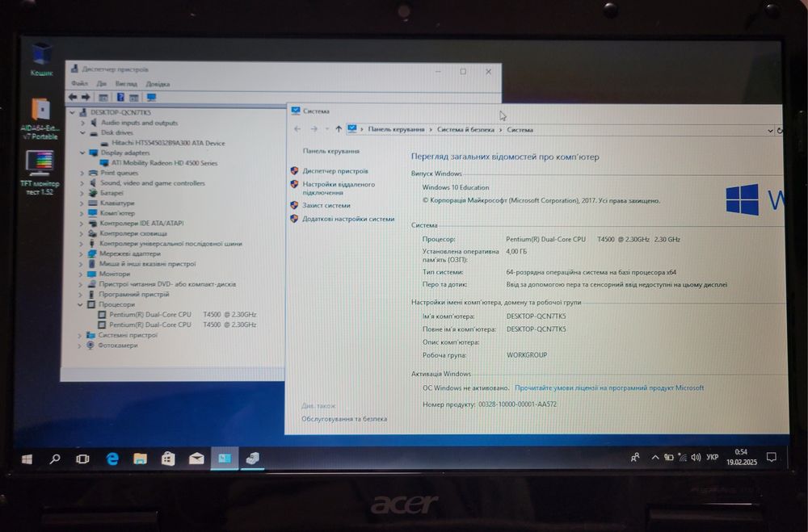Switch to Система window taskbar button
Image resolution: width=808 pixels, height=532 pixels.
[x=225, y=459]
